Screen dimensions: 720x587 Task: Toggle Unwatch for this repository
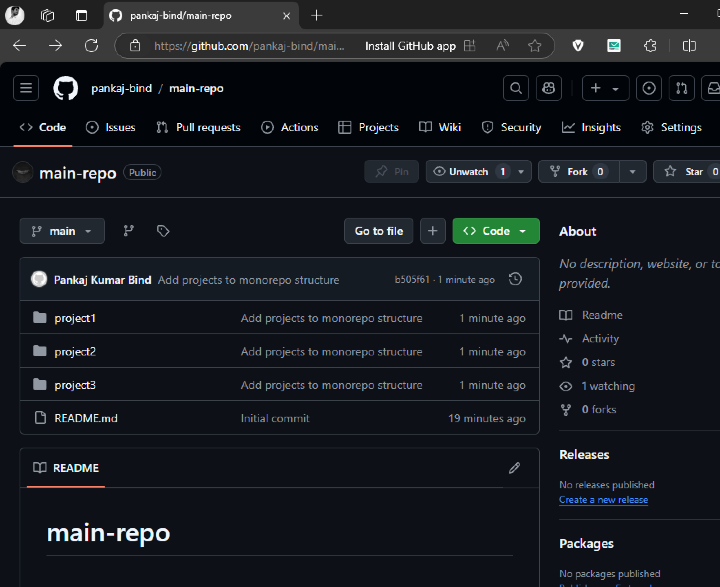pos(468,171)
